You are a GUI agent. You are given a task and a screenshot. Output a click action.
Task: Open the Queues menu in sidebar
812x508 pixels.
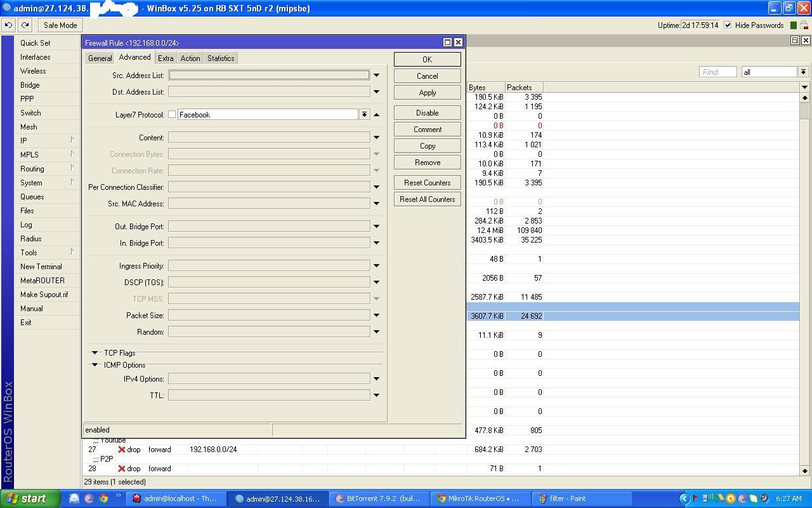point(32,197)
